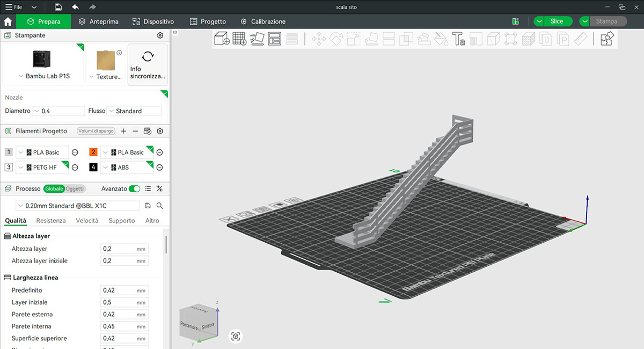Click the AMS filament sync icon
The width and height of the screenshot is (644, 349).
(148, 131)
